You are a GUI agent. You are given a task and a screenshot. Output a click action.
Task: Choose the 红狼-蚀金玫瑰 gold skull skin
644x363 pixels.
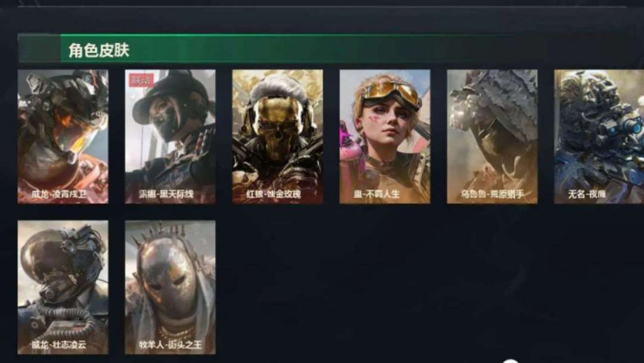pyautogui.click(x=278, y=136)
